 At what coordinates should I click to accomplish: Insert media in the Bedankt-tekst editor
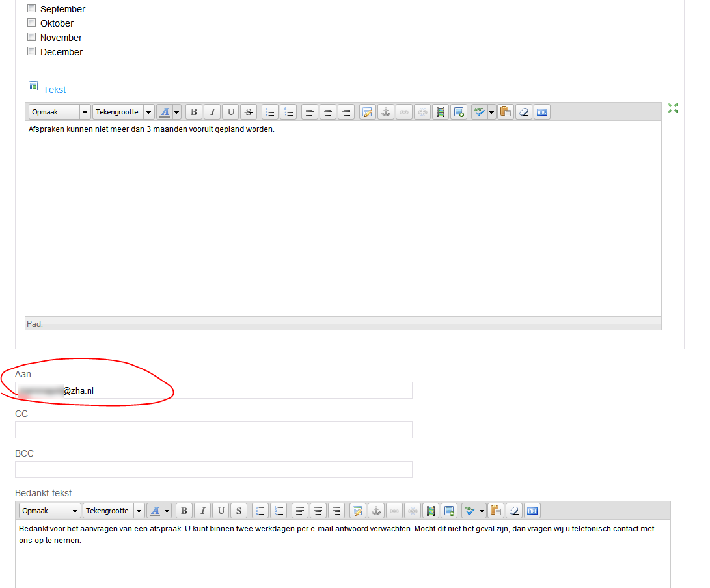(430, 511)
